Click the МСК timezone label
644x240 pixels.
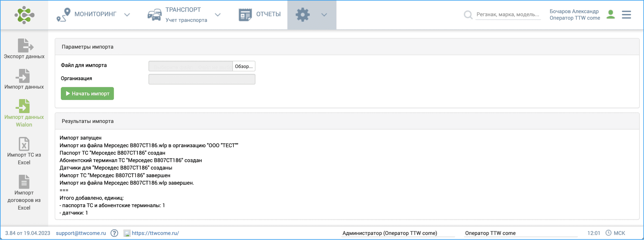619,233
